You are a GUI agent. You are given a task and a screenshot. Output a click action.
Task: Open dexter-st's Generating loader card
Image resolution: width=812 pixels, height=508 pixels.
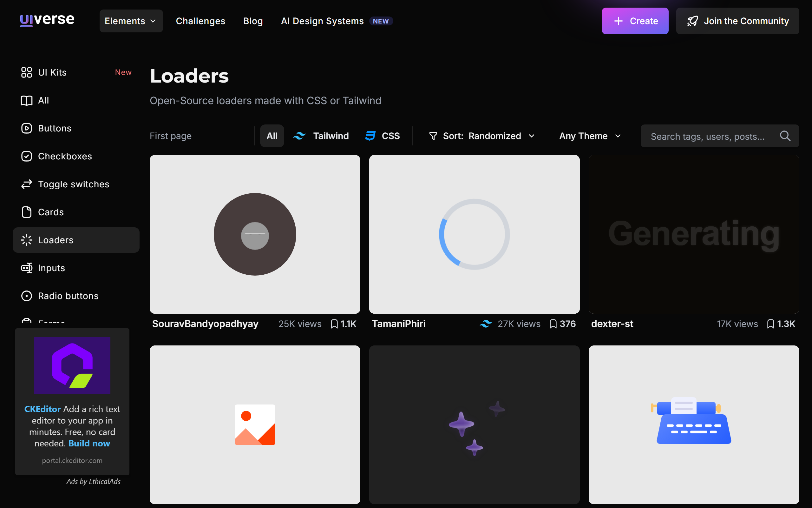(694, 234)
